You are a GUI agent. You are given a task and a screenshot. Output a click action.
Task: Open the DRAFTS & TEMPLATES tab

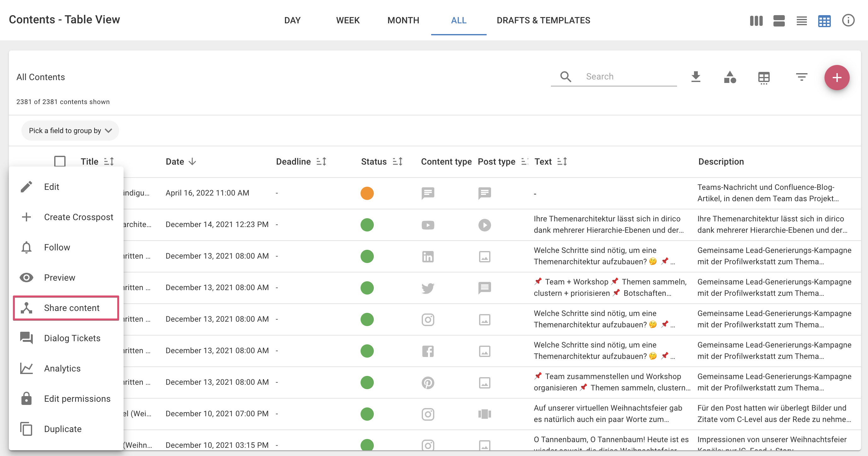543,20
